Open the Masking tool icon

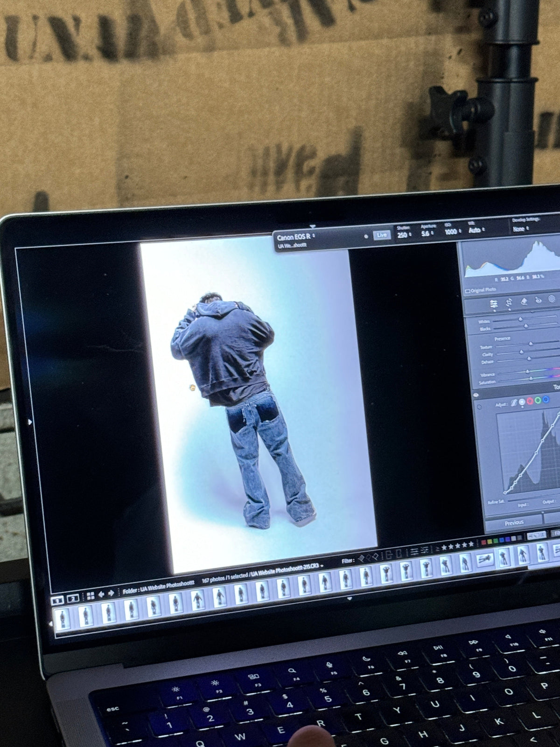(552, 299)
